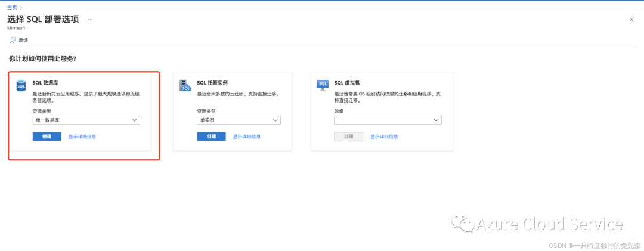The image size is (644, 251).
Task: Click the SQL 虚拟机 icon
Action: tap(323, 85)
